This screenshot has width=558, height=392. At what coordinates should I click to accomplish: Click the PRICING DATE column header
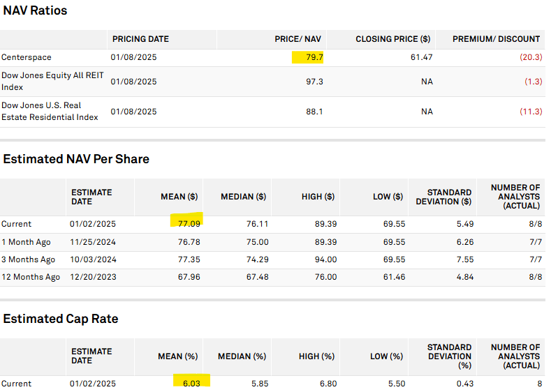click(x=140, y=39)
